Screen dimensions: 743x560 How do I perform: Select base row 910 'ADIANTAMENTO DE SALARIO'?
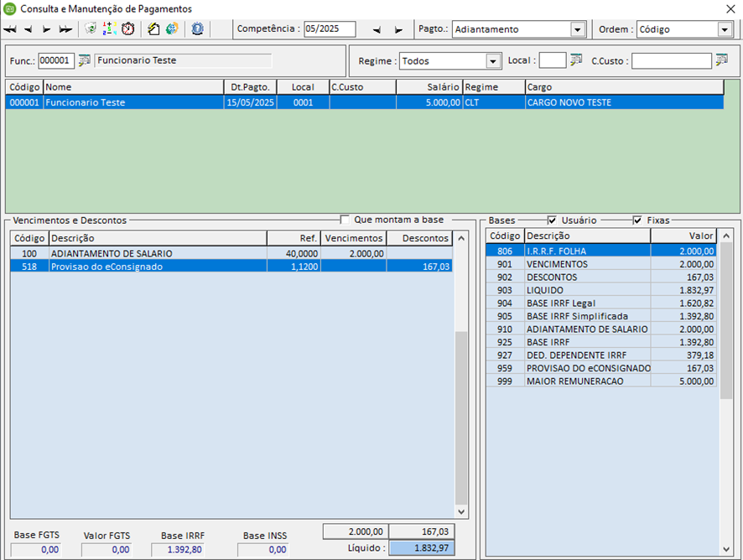click(x=600, y=329)
